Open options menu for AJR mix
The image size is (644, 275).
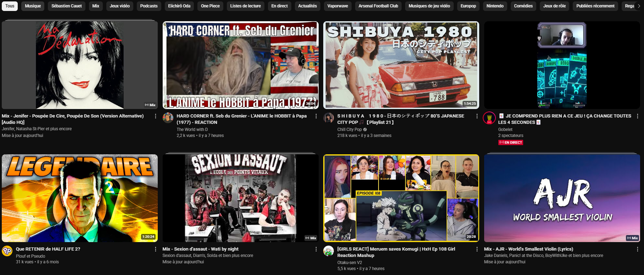pyautogui.click(x=637, y=249)
